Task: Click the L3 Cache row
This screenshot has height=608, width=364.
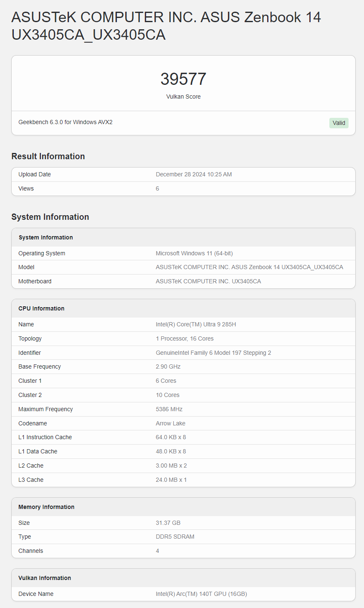Action: tap(183, 480)
